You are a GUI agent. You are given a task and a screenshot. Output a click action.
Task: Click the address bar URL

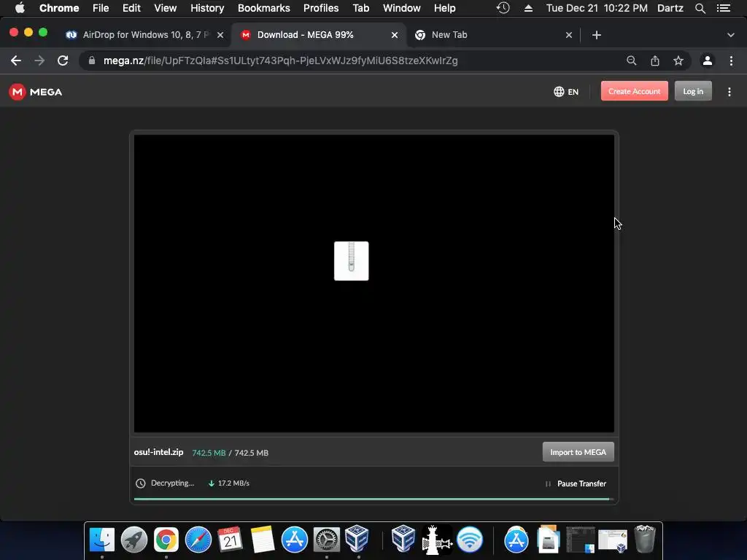(281, 61)
